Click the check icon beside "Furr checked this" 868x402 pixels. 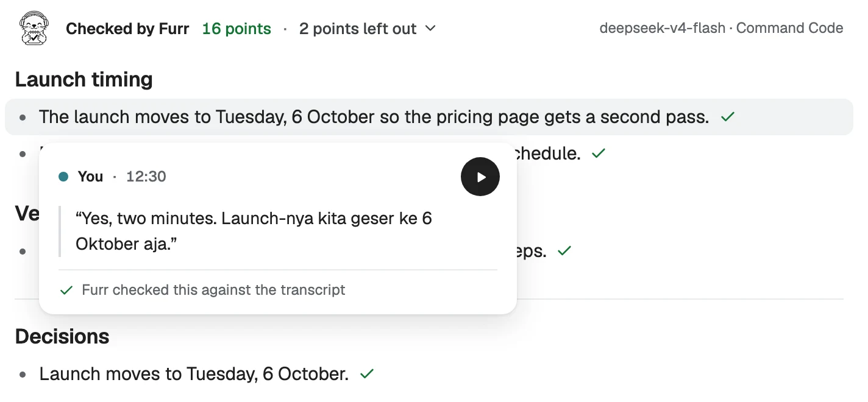(66, 290)
